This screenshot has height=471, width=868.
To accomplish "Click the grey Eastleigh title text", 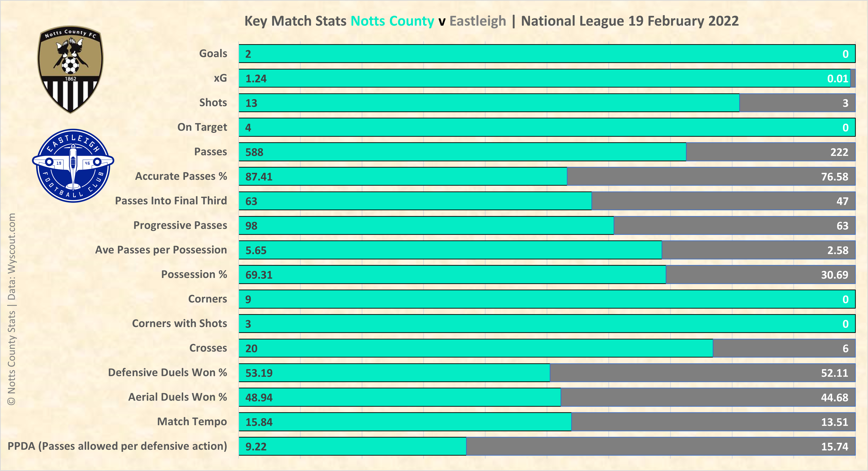I will click(477, 21).
